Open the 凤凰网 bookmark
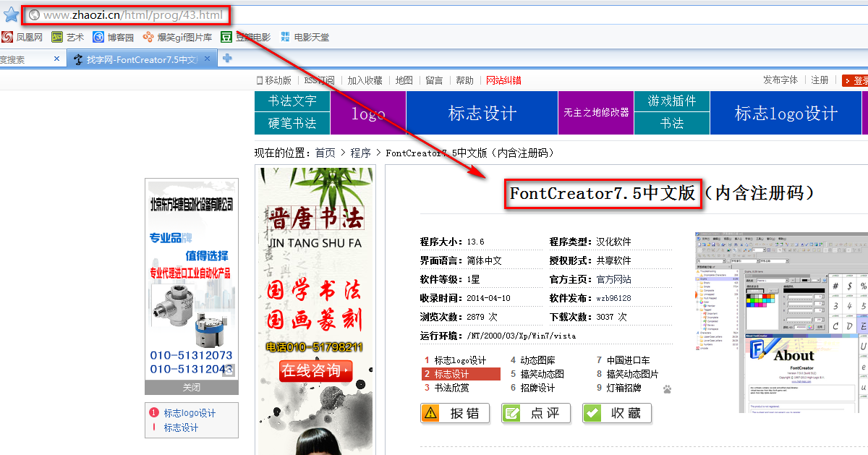The height and width of the screenshot is (455, 868). (x=22, y=37)
